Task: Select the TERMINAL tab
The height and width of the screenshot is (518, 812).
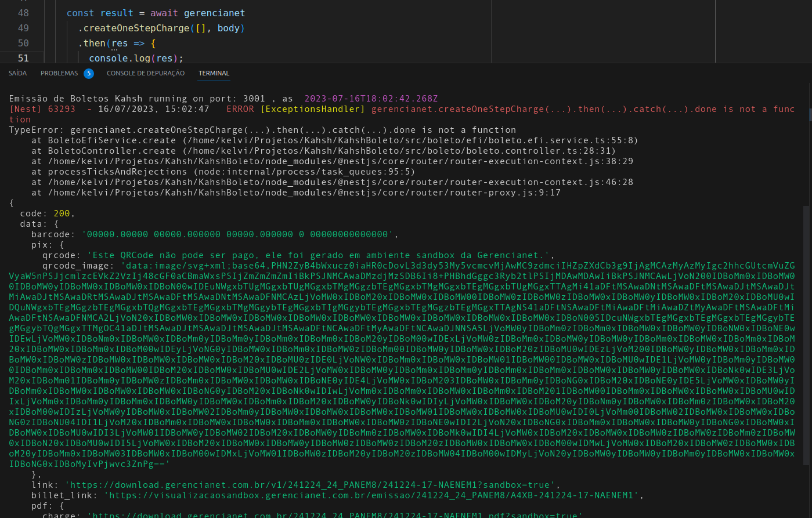Action: point(214,73)
